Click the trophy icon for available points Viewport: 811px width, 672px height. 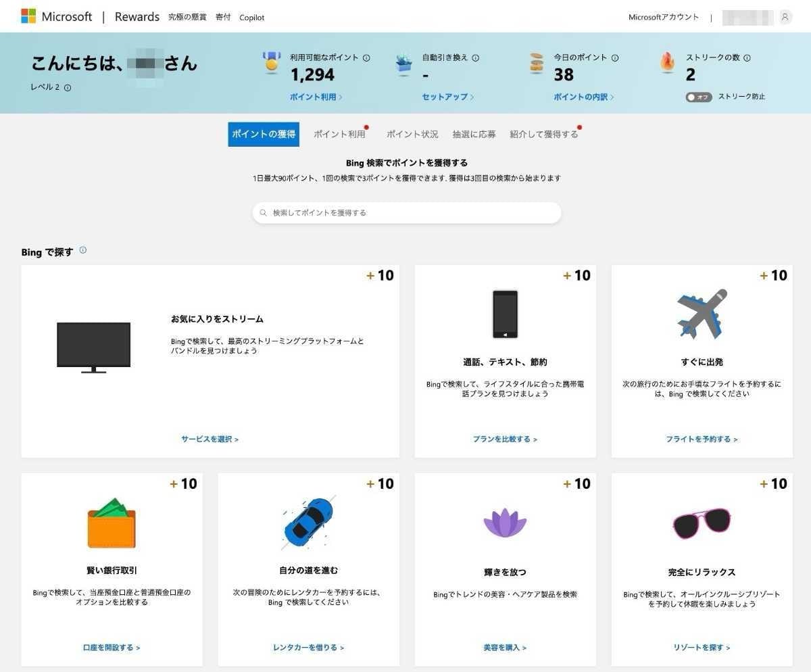click(271, 64)
